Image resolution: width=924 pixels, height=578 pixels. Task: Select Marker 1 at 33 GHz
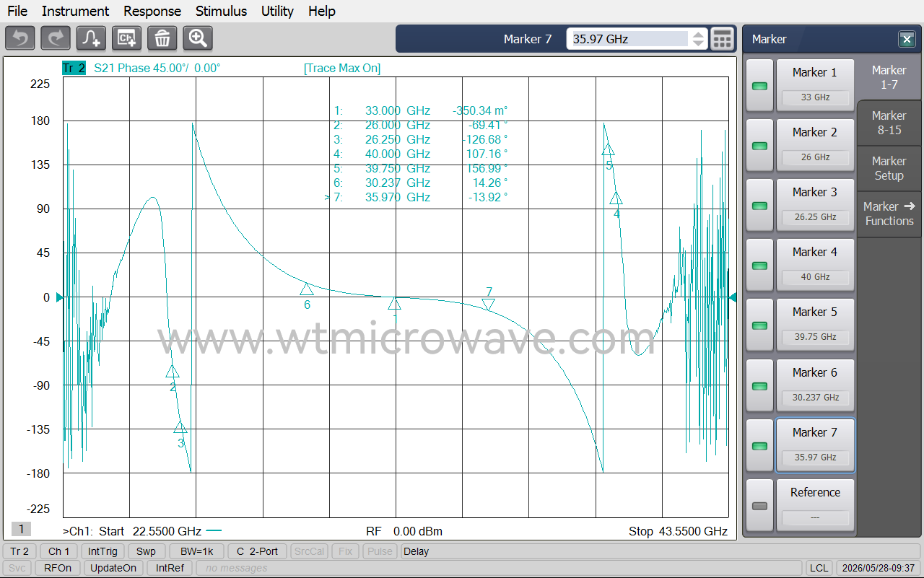pos(815,86)
